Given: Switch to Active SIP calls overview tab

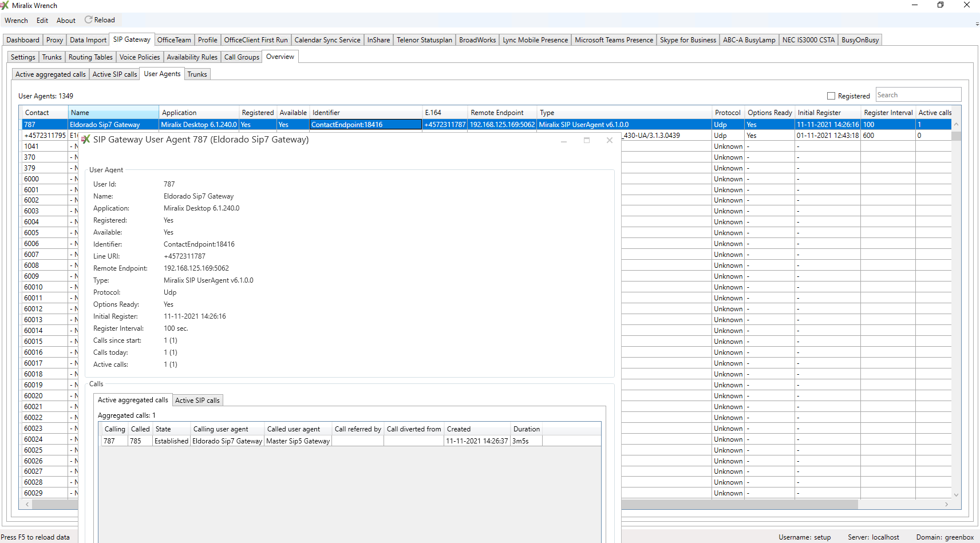Looking at the screenshot, I should click(114, 74).
